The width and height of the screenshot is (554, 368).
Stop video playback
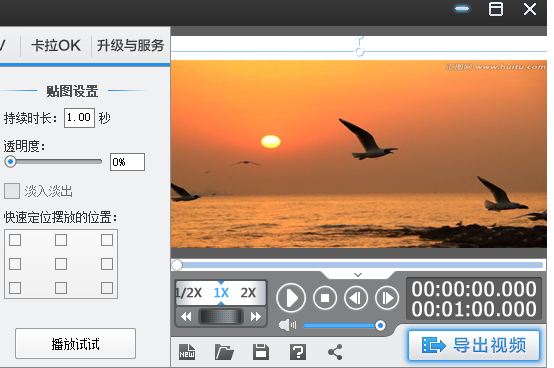(x=325, y=298)
